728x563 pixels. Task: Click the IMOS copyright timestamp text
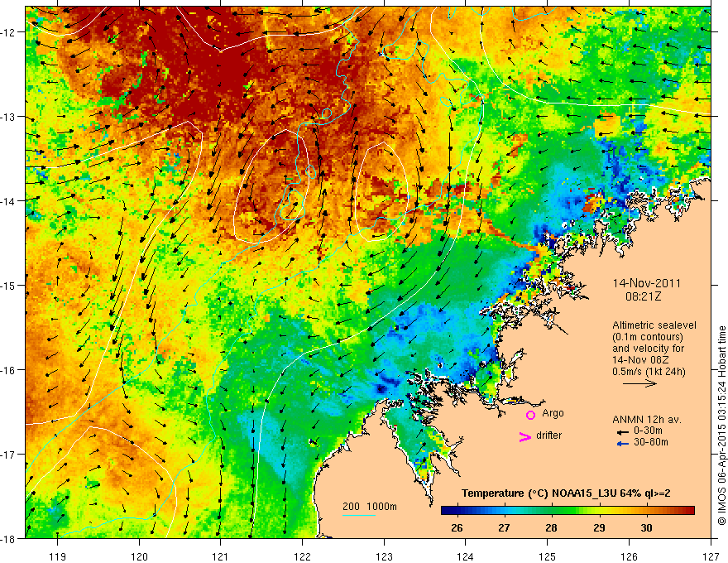tap(721, 425)
